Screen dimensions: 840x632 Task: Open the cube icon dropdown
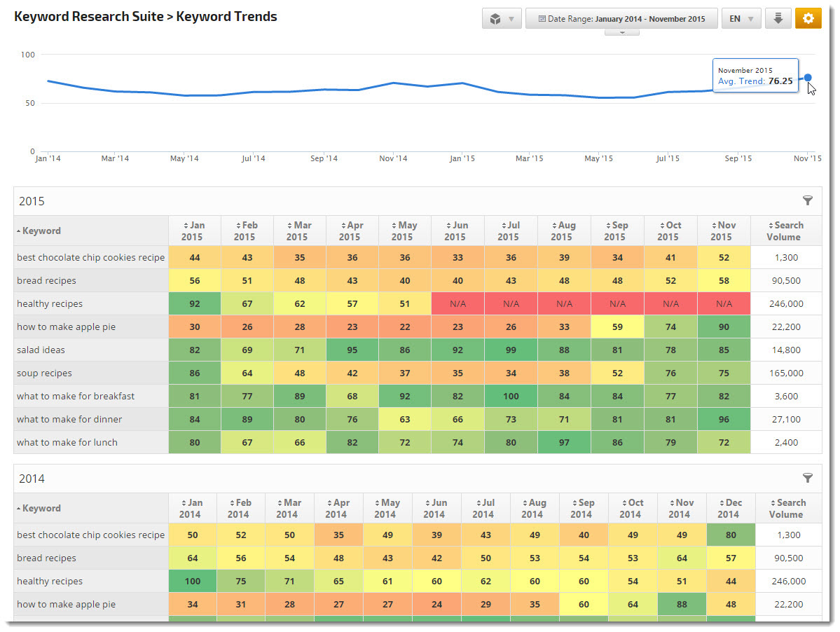pos(502,19)
